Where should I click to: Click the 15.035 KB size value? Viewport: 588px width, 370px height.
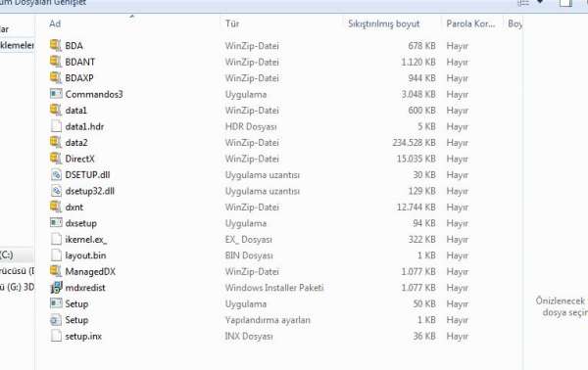[416, 159]
